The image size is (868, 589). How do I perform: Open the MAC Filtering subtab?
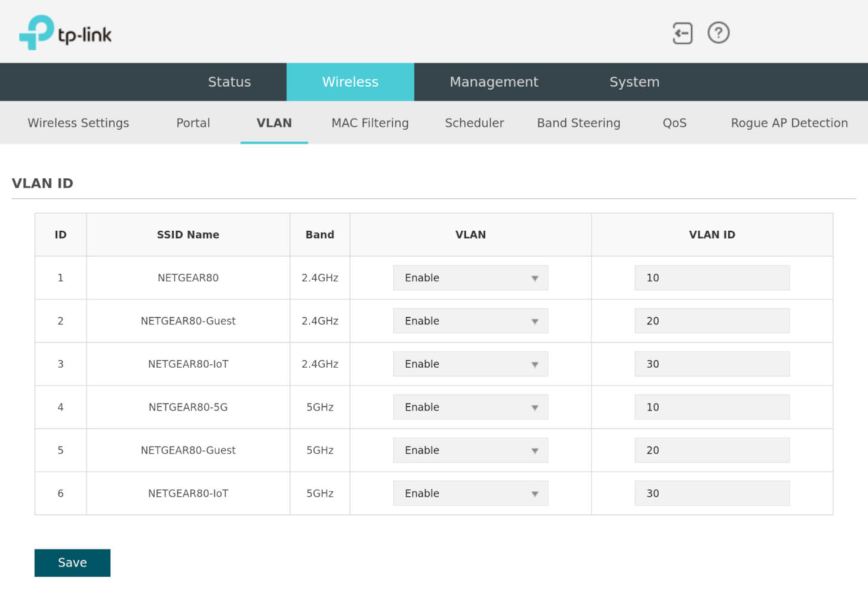point(370,123)
